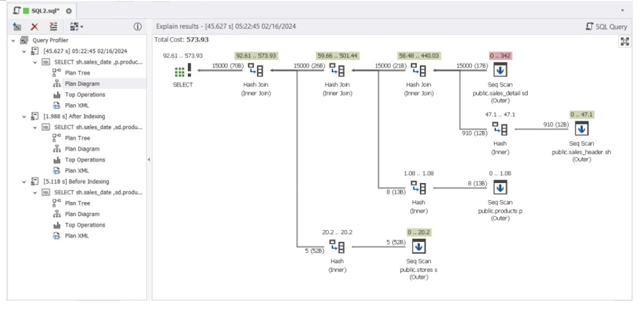This screenshot has width=644, height=312.
Task: Click the Hash Join icon with cost 59.66 .. 501.44
Action: (337, 70)
